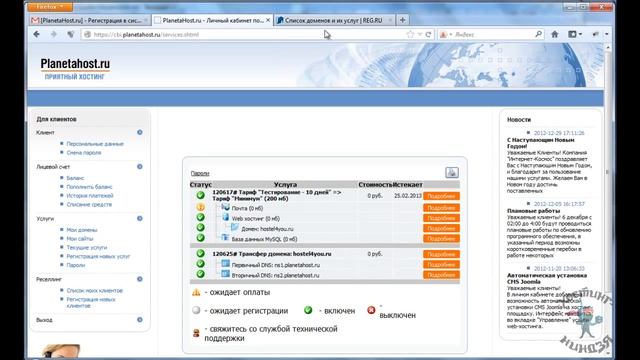Click the warning status icon for the Почта row
The height and width of the screenshot is (360, 640).
click(x=200, y=207)
